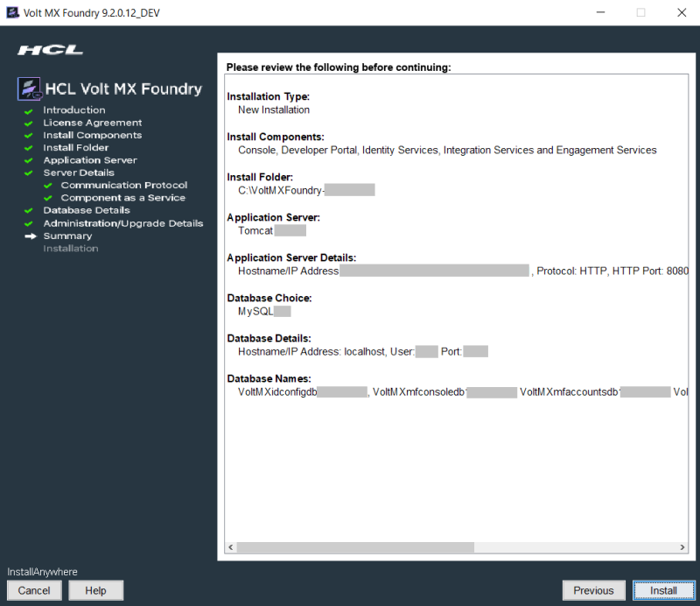Open Help from the bottom bar
Viewport: 700px width, 606px height.
coord(95,590)
